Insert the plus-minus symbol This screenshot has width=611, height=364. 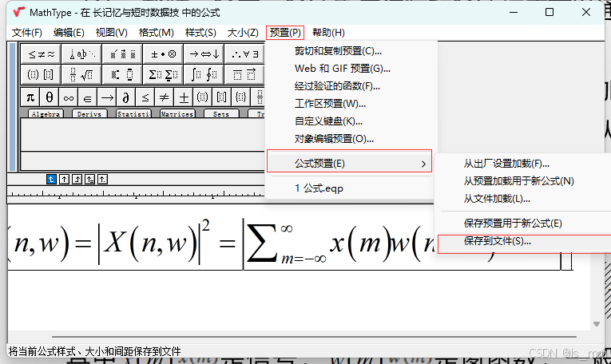[183, 97]
